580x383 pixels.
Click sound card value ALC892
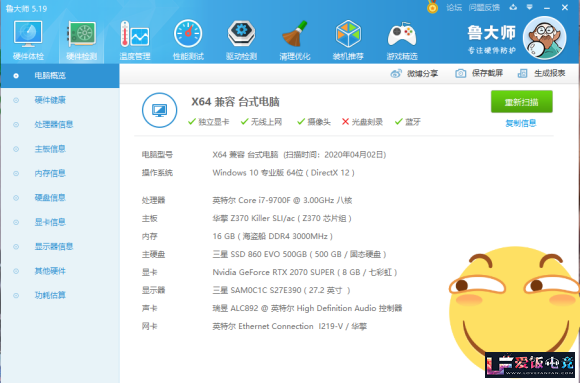(x=307, y=308)
